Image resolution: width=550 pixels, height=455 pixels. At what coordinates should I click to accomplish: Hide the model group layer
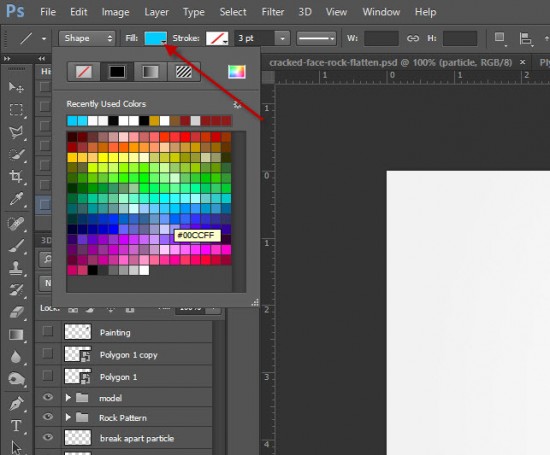click(48, 397)
